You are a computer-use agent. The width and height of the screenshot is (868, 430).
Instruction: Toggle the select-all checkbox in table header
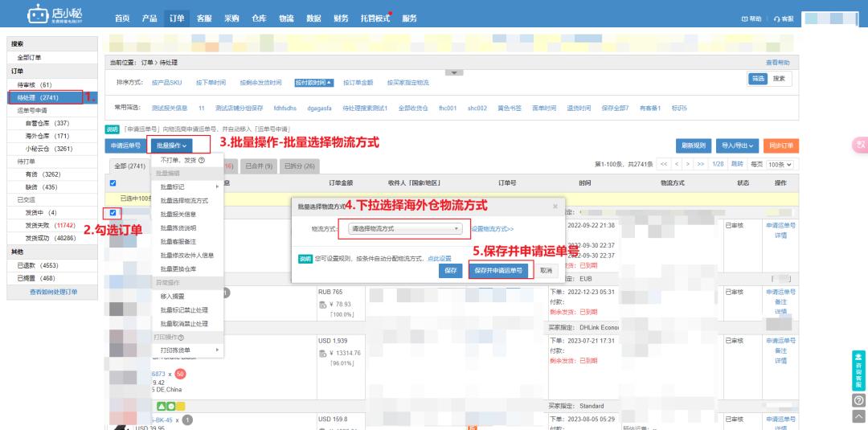[113, 183]
